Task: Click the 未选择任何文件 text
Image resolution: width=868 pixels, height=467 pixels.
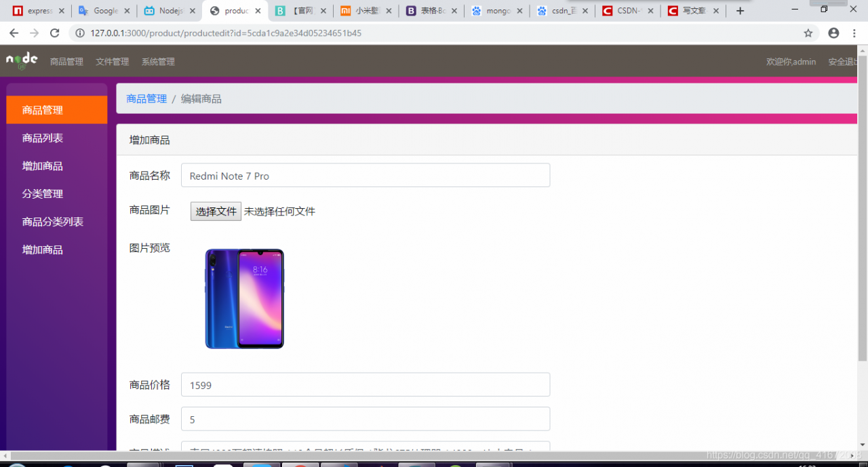Action: coord(279,211)
